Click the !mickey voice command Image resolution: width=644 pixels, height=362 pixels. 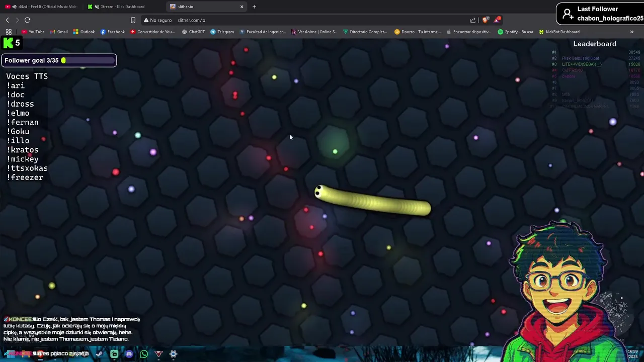23,159
